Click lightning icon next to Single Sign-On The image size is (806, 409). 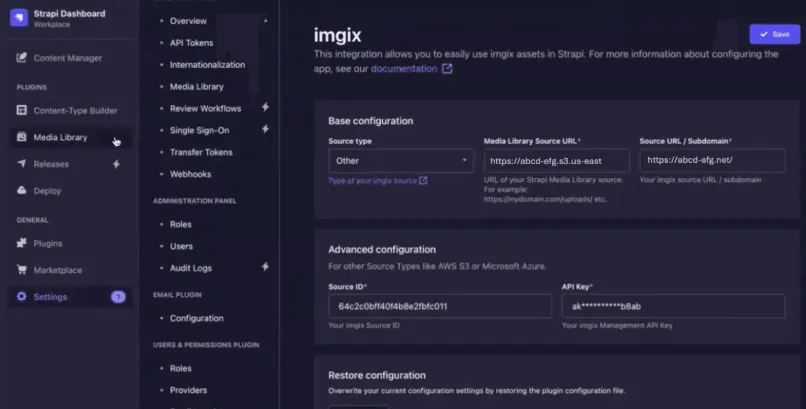click(265, 129)
